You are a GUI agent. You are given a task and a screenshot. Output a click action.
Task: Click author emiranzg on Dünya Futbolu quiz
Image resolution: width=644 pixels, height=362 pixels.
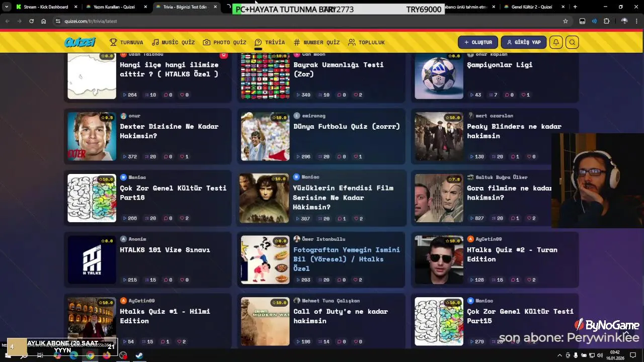click(x=314, y=116)
